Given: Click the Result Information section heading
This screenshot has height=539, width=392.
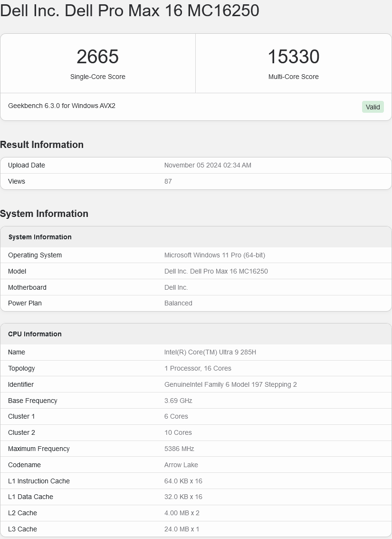Looking at the screenshot, I should (42, 145).
